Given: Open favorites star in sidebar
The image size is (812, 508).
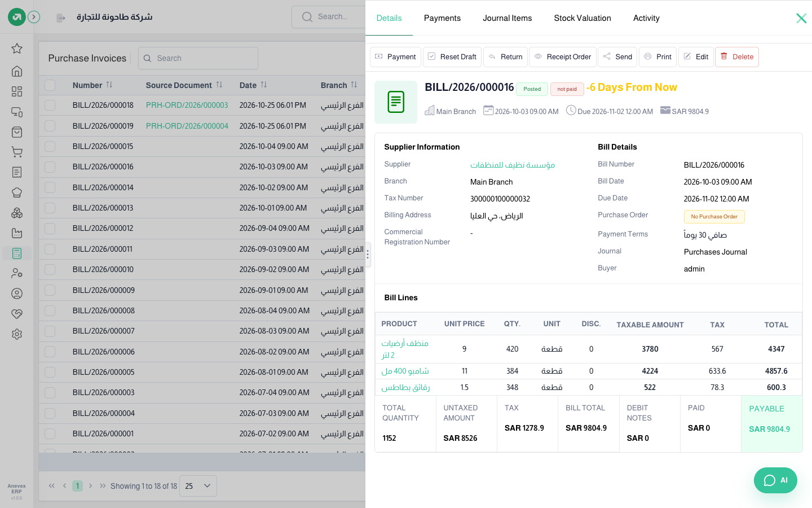Looking at the screenshot, I should (17, 49).
